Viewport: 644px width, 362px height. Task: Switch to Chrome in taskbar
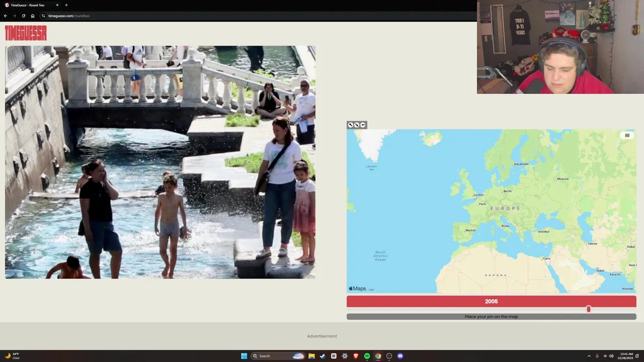click(378, 356)
